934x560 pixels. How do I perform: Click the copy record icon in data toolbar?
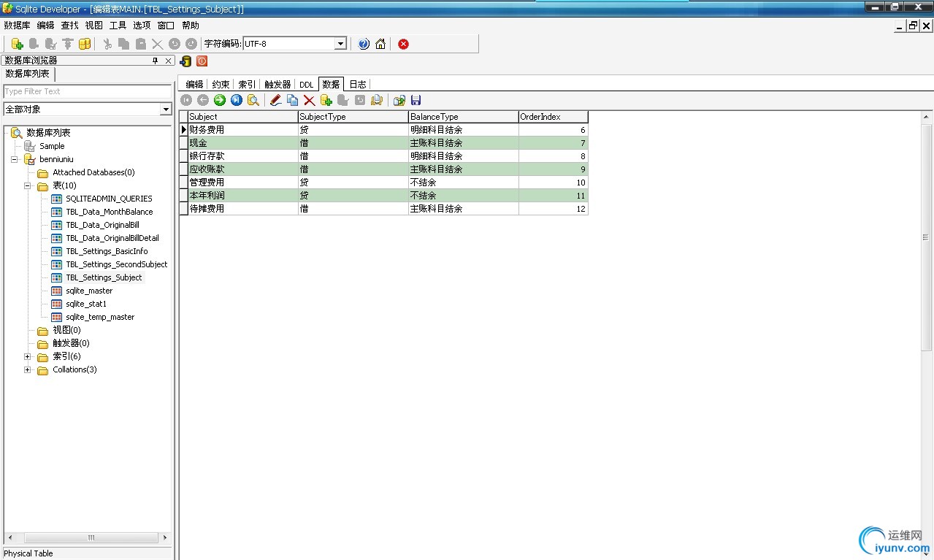292,100
